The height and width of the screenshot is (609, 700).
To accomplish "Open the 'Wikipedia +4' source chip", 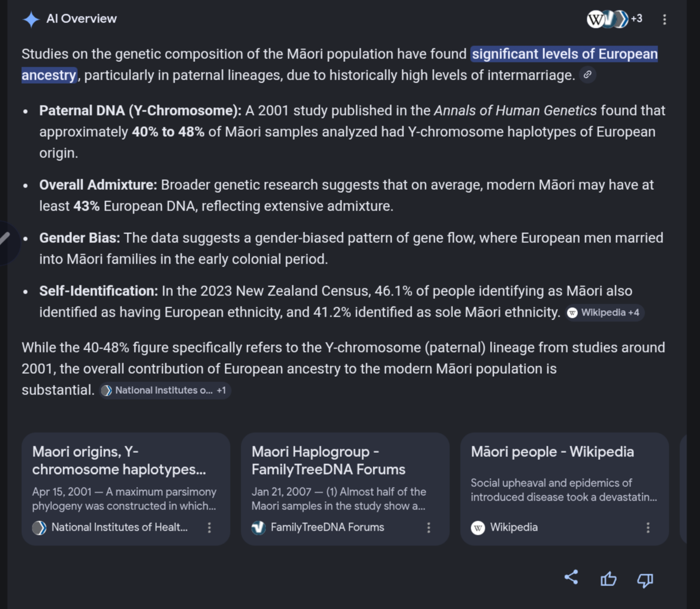I will click(x=604, y=312).
